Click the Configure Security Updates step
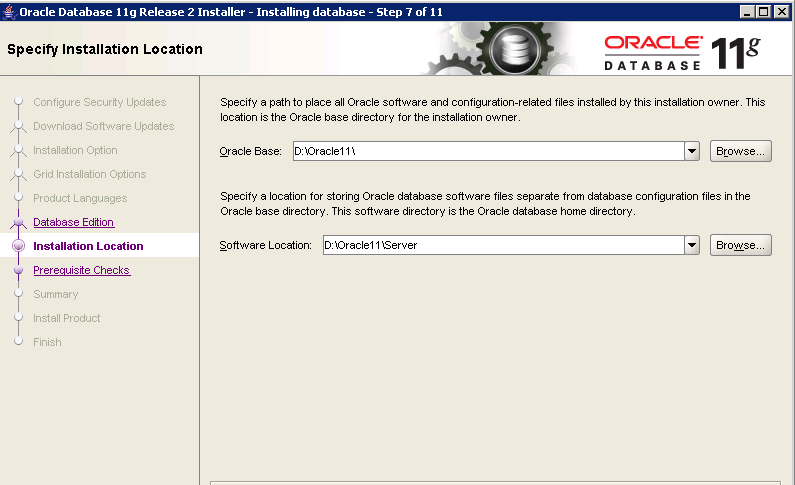The height and width of the screenshot is (485, 795). (99, 102)
